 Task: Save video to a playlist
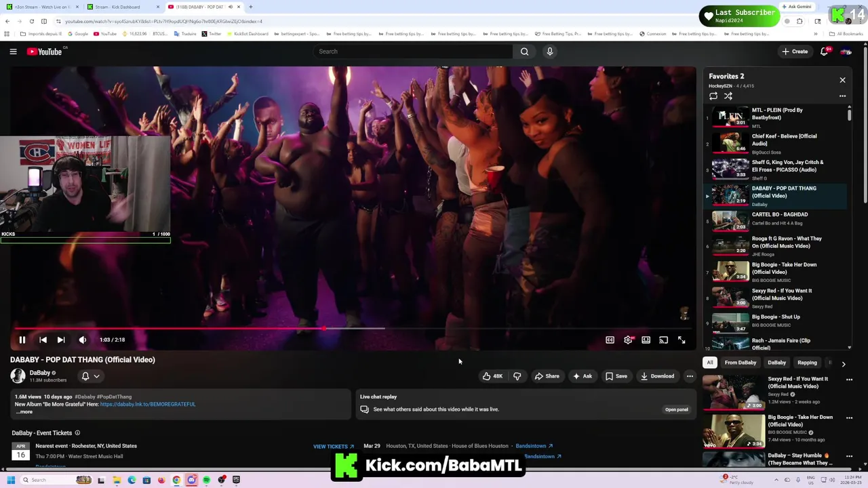616,376
